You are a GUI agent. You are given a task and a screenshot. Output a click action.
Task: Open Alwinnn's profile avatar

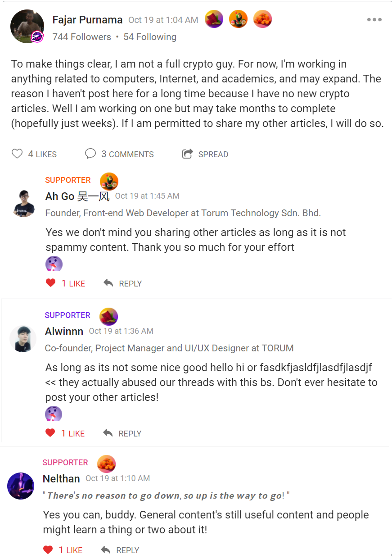tap(23, 338)
